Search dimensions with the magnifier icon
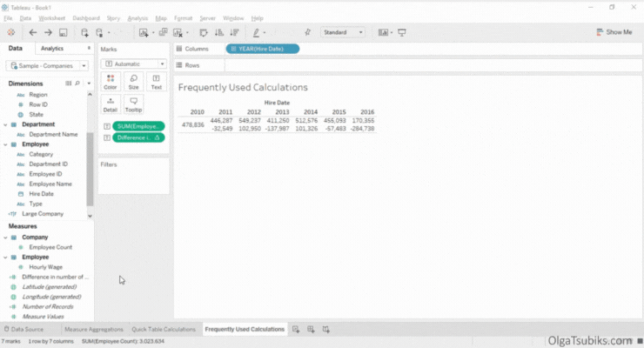644x348 pixels. point(77,84)
